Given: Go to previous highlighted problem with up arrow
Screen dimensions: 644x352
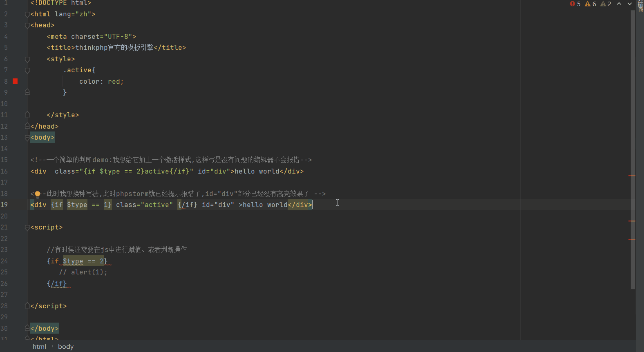Looking at the screenshot, I should 619,4.
